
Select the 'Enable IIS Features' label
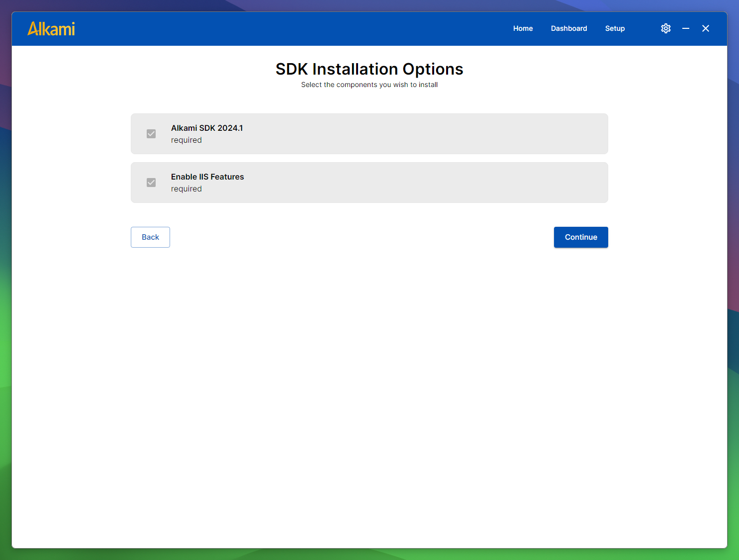click(207, 177)
